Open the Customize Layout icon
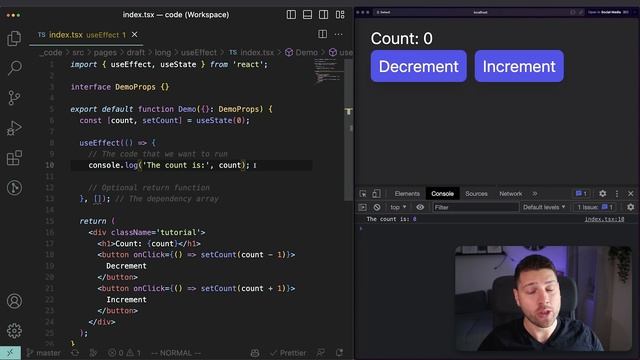This screenshot has width=640, height=360. (340, 15)
